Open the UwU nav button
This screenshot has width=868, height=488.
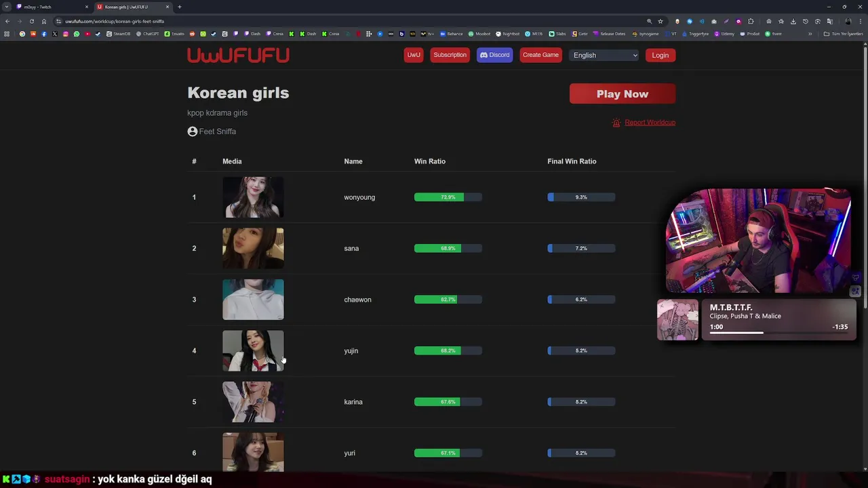point(414,56)
